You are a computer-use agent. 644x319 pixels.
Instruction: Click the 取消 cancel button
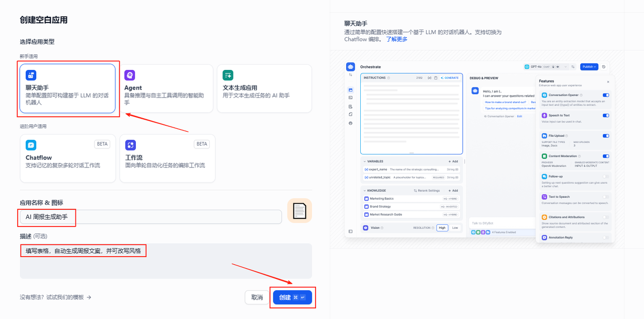click(x=257, y=297)
